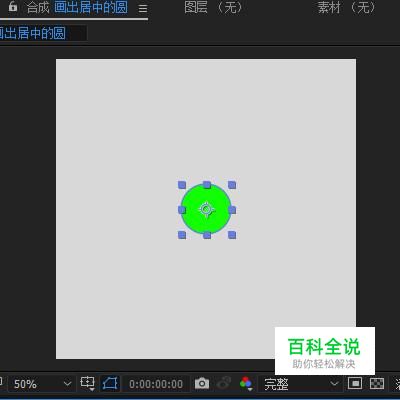Toggle the region of interest icon
400x400 pixels.
point(355,384)
